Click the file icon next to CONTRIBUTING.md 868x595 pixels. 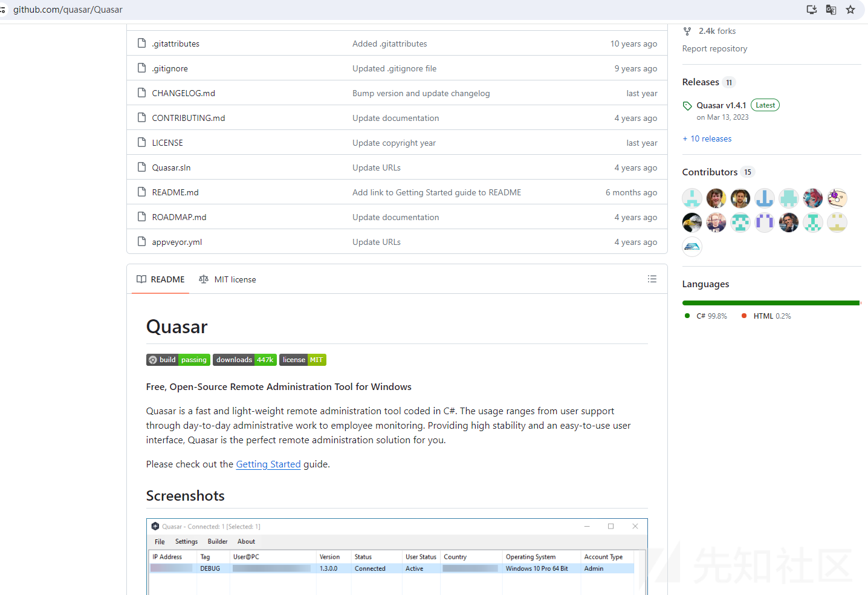pyautogui.click(x=142, y=117)
